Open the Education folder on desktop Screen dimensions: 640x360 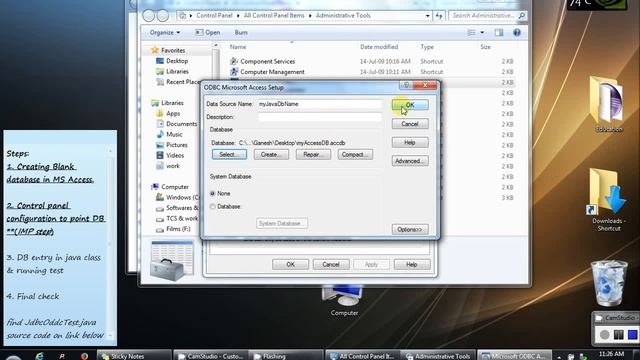(609, 104)
